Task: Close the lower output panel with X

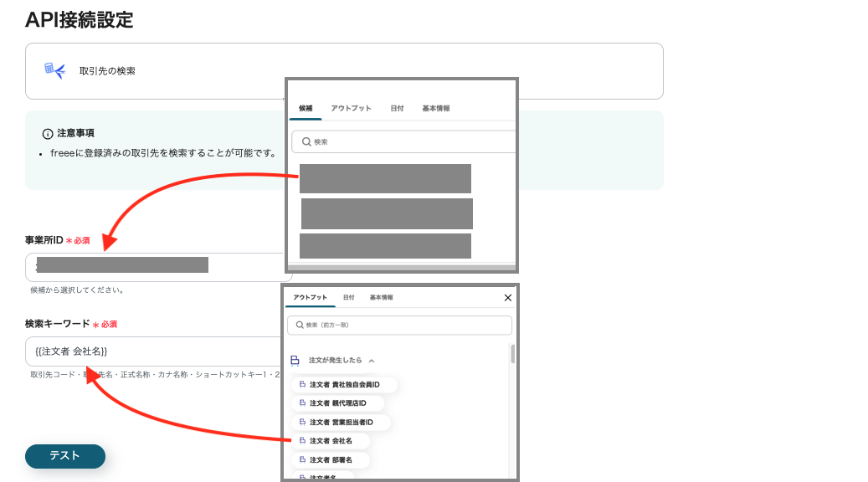Action: [507, 298]
